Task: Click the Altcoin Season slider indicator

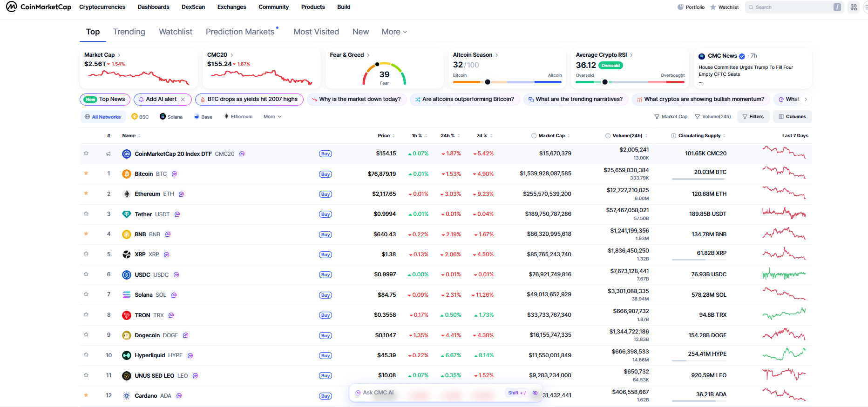Action: 488,82
